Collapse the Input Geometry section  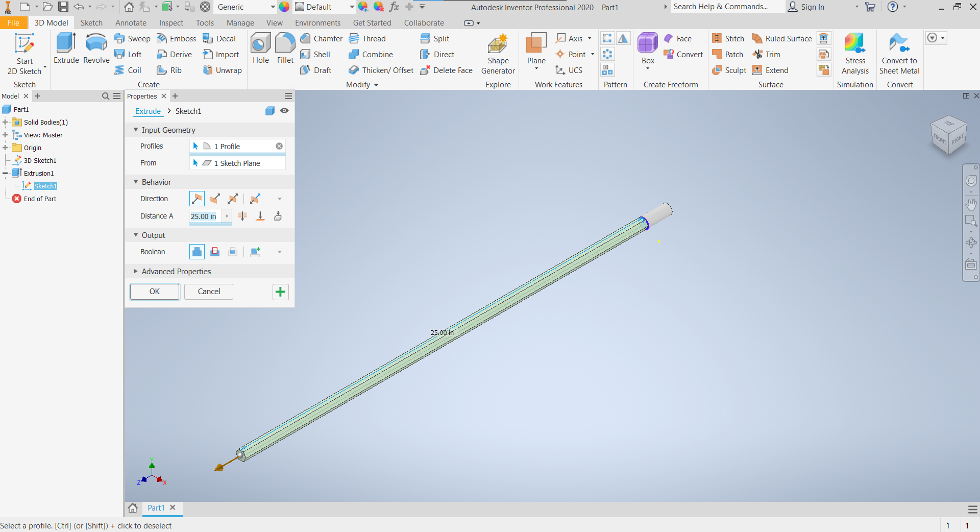(x=136, y=130)
